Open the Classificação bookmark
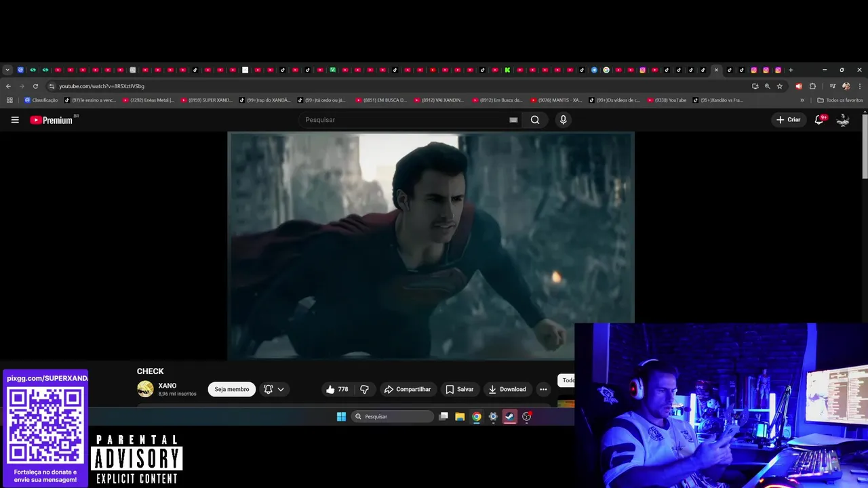The width and height of the screenshot is (868, 488). (41, 100)
